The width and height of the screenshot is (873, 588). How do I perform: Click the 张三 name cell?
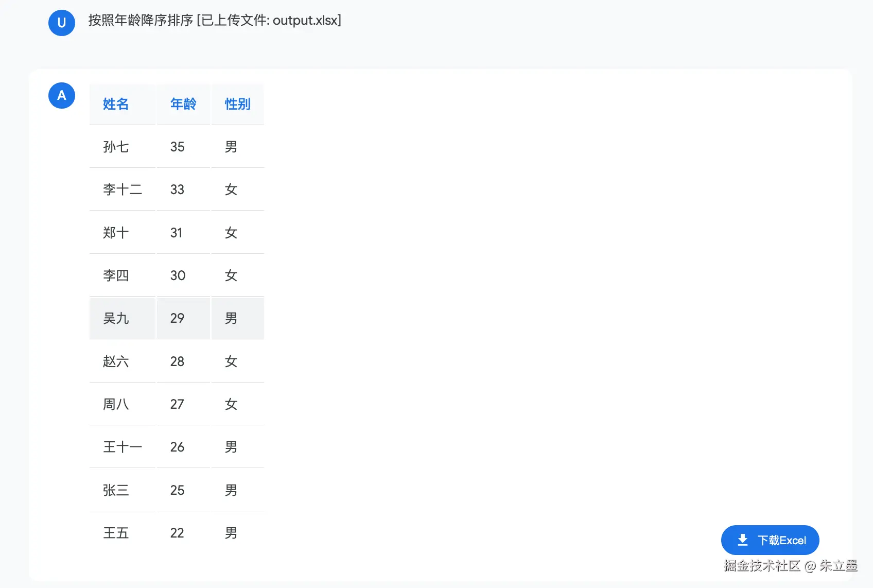tap(123, 490)
